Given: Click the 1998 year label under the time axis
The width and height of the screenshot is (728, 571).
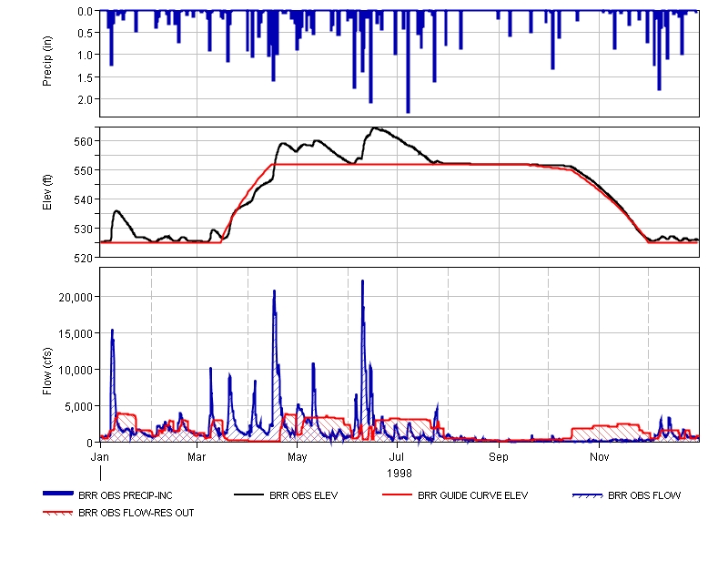Looking at the screenshot, I should [399, 474].
